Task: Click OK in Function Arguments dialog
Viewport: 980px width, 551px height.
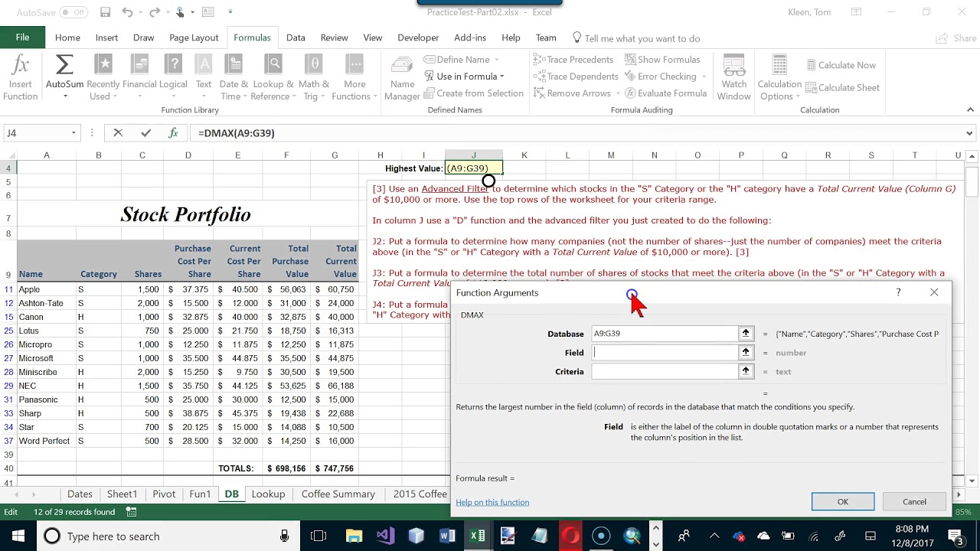Action: coord(843,502)
